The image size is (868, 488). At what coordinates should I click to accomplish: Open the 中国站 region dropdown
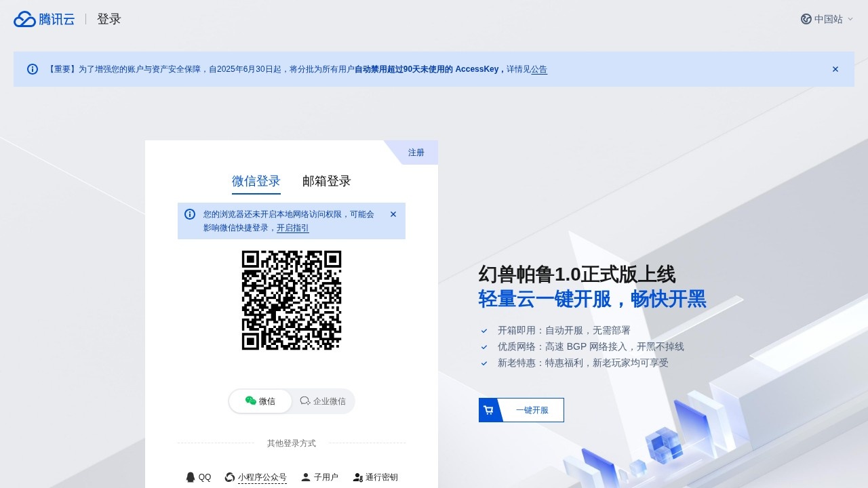827,19
